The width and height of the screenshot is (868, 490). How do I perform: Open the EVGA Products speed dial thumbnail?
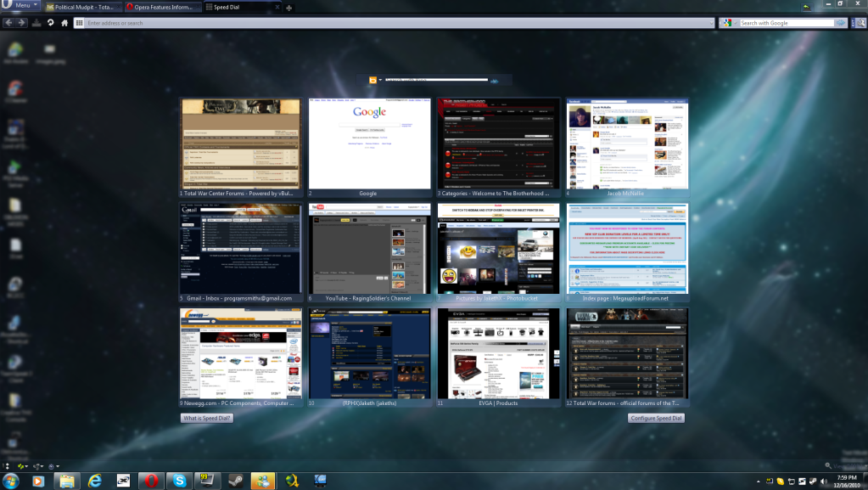coord(498,353)
